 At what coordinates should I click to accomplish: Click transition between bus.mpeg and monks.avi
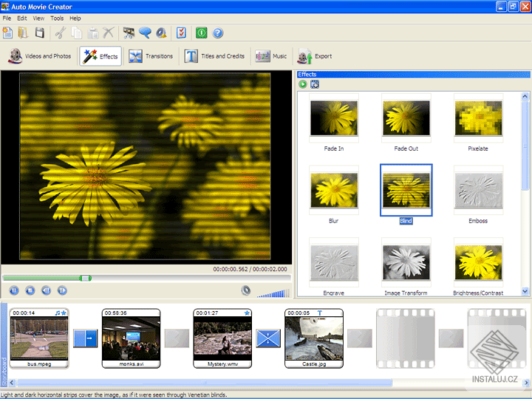[x=86, y=338]
